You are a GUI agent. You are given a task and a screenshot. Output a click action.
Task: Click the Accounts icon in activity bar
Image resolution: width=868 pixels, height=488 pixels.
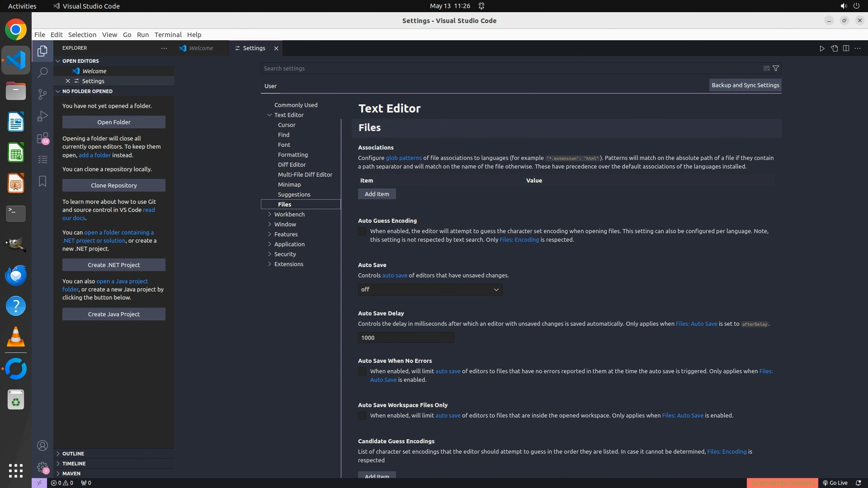42,446
